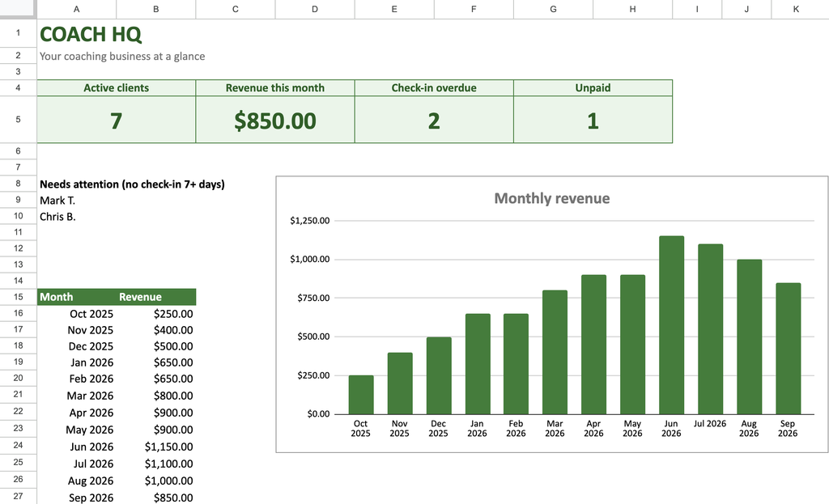The height and width of the screenshot is (504, 829).
Task: Click the Oct 2025 bar in chart
Action: [360, 395]
